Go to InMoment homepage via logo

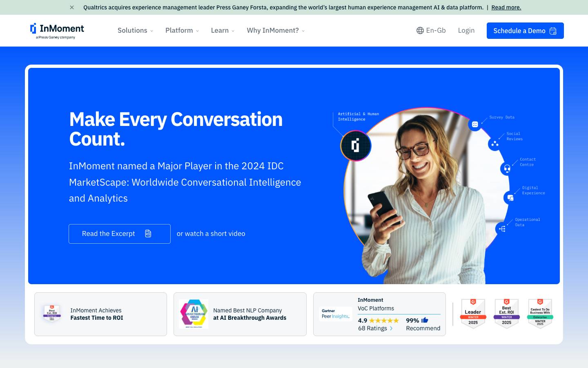(x=57, y=31)
